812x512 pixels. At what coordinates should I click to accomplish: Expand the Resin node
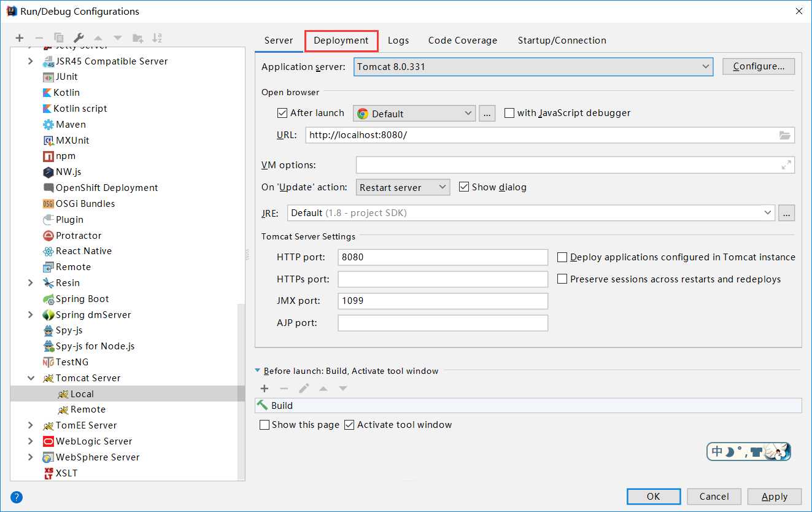tap(31, 283)
